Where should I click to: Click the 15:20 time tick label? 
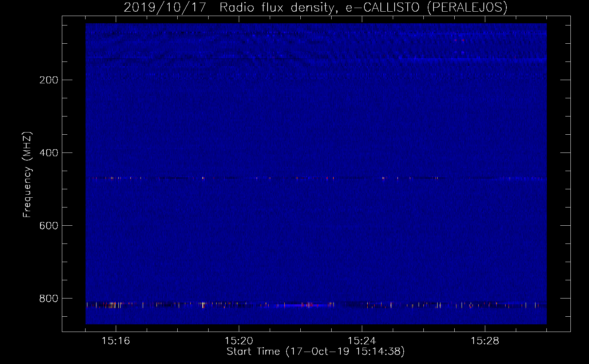[x=239, y=341]
